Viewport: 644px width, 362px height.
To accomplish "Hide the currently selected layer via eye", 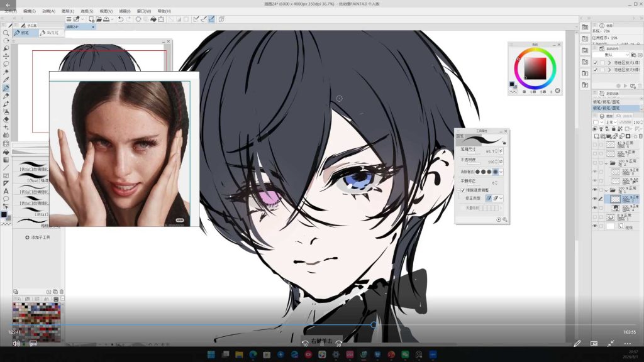I will pyautogui.click(x=595, y=199).
